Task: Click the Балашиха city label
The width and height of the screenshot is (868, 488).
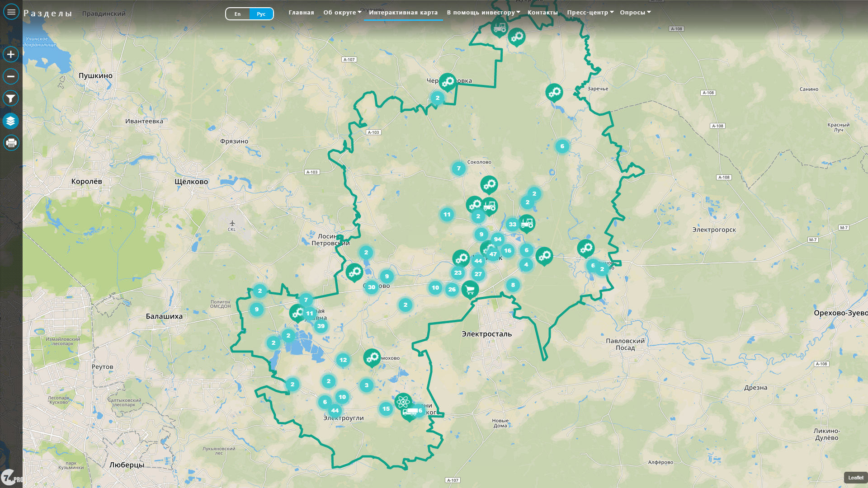Action: 164,316
